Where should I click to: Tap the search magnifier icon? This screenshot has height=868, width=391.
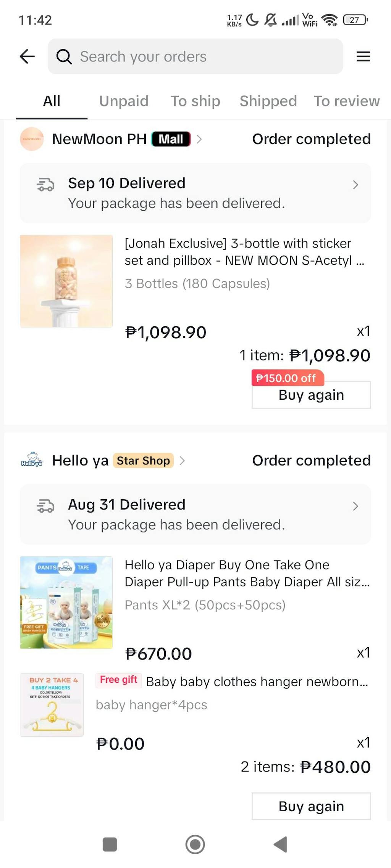(x=64, y=57)
